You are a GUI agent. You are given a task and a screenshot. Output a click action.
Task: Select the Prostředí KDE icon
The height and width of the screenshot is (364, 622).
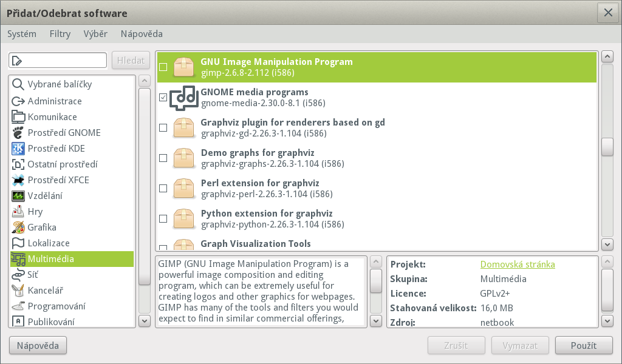tap(18, 149)
